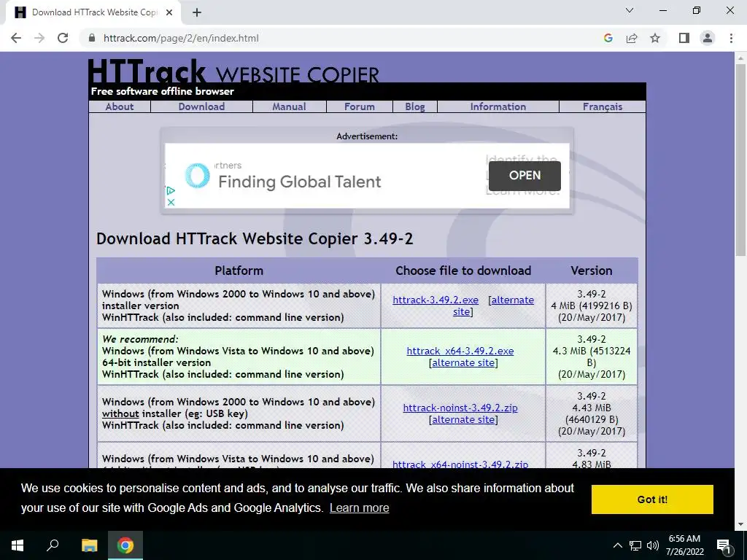
Task: Click the page vertical scrollbar thumb
Action: click(x=740, y=160)
